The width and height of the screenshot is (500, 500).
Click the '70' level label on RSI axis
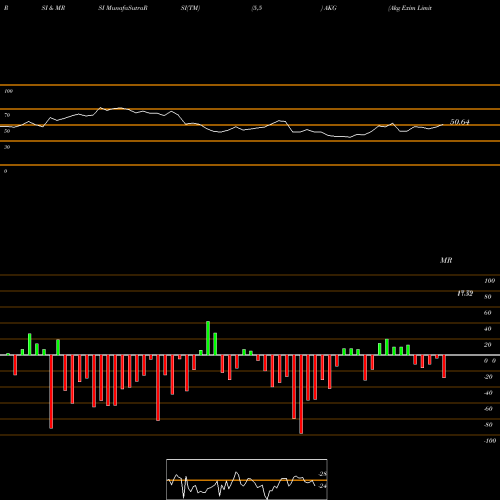pyautogui.click(x=7, y=115)
